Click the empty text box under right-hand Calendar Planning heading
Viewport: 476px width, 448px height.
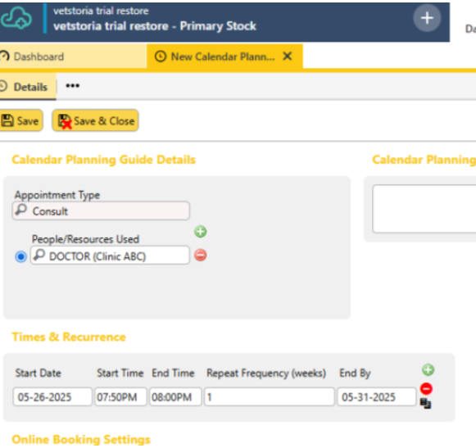pos(424,209)
